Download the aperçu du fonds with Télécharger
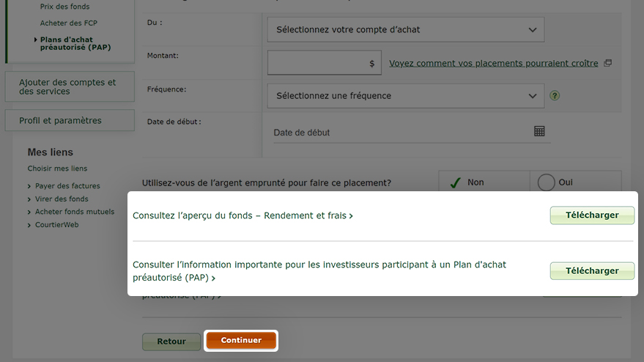The width and height of the screenshot is (644, 362). [592, 215]
